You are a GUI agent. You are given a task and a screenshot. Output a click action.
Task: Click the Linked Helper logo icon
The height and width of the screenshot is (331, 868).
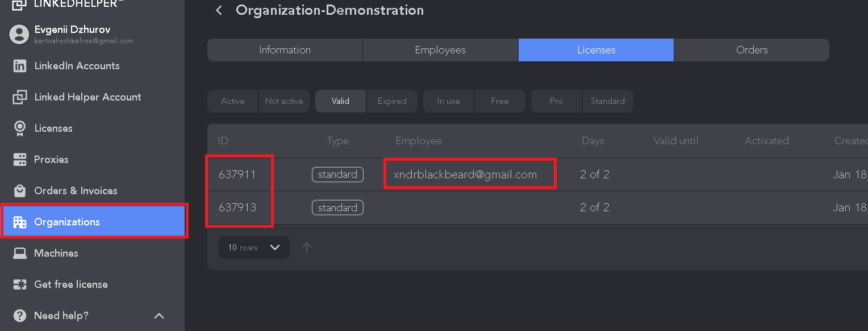point(19,5)
